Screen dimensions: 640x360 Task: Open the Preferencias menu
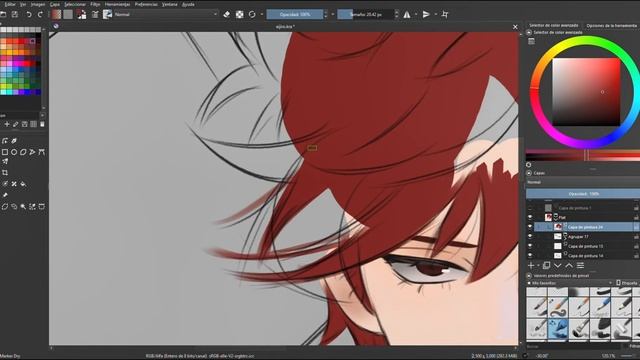click(x=146, y=4)
